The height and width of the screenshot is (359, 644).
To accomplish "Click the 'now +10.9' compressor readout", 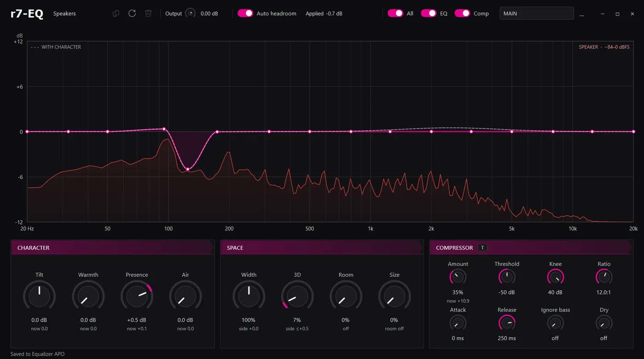I will [x=458, y=301].
